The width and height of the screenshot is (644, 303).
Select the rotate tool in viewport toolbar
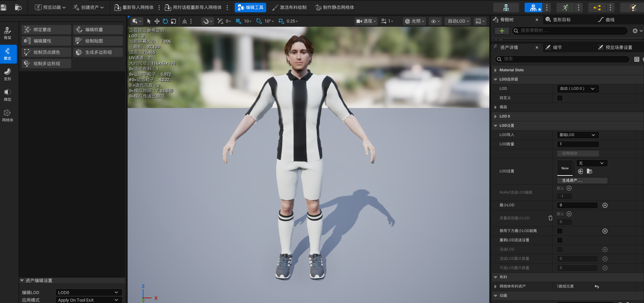pos(165,21)
